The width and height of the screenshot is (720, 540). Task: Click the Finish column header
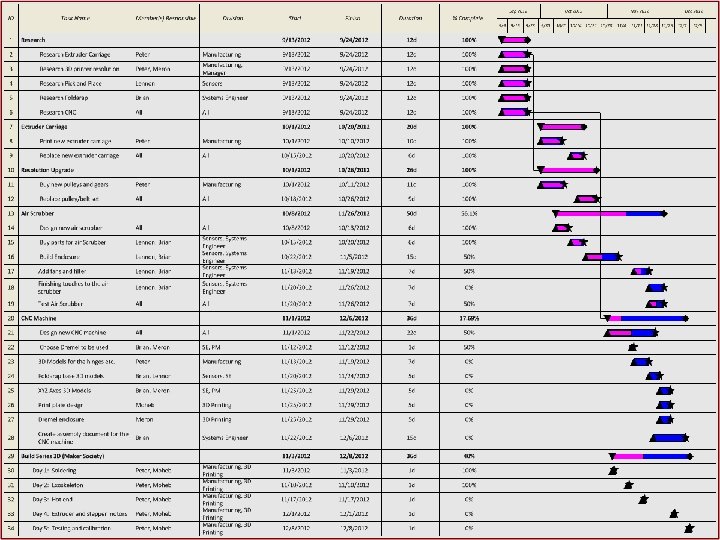point(353,18)
